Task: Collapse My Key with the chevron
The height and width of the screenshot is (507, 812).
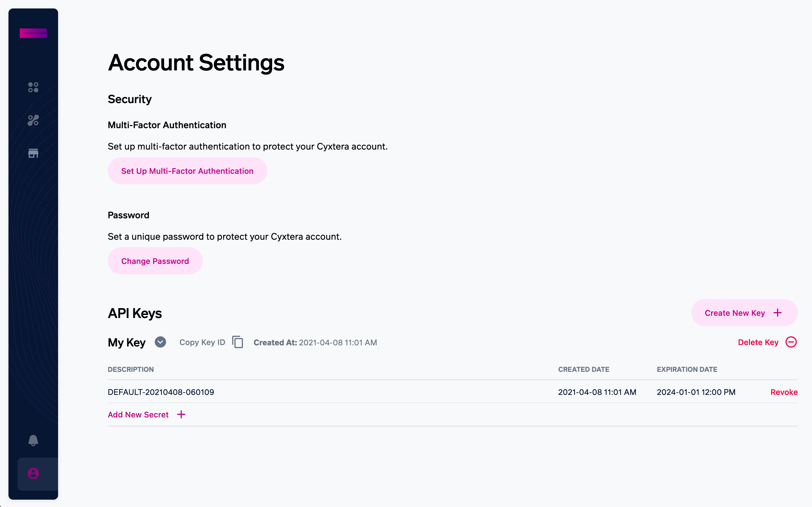Action: (x=160, y=342)
